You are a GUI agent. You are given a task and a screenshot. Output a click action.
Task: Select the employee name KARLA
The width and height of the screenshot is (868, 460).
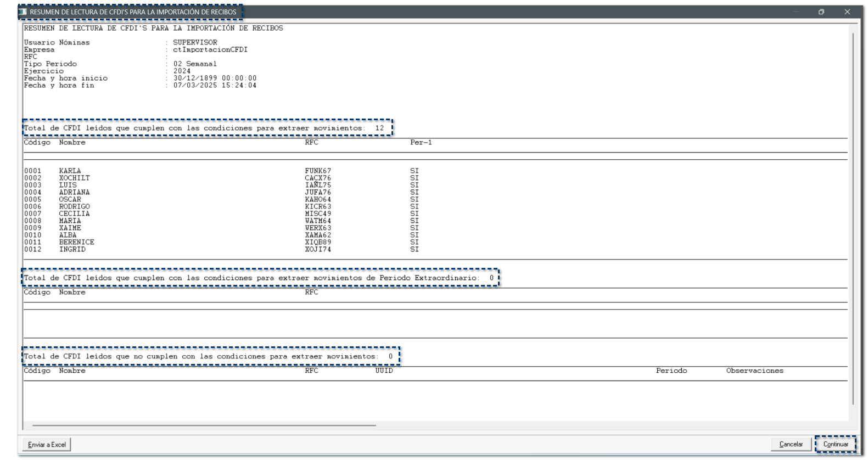pyautogui.click(x=70, y=171)
